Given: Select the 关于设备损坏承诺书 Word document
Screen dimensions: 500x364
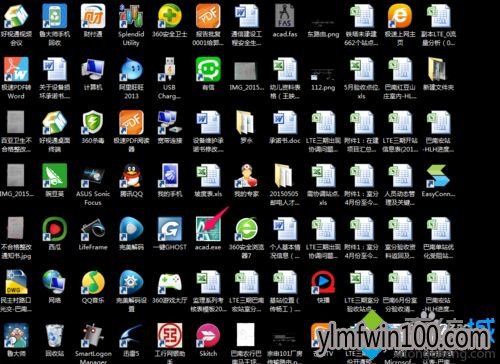Looking at the screenshot, I should 55,78.
